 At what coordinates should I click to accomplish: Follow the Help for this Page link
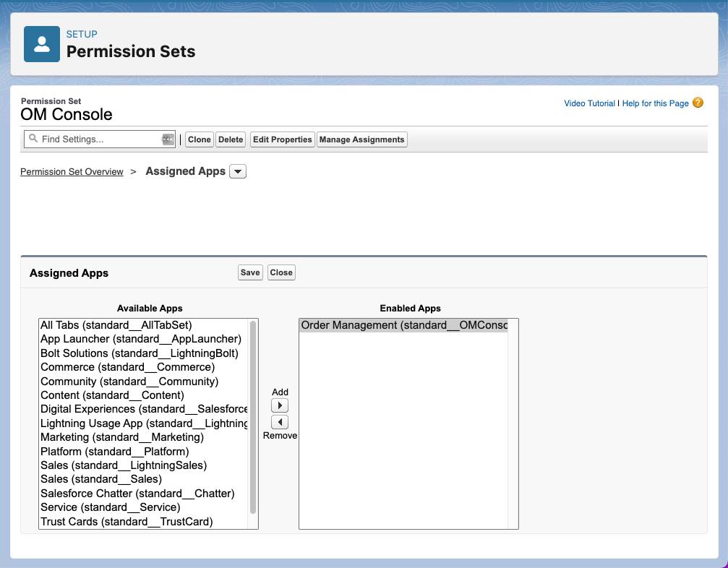(x=654, y=103)
